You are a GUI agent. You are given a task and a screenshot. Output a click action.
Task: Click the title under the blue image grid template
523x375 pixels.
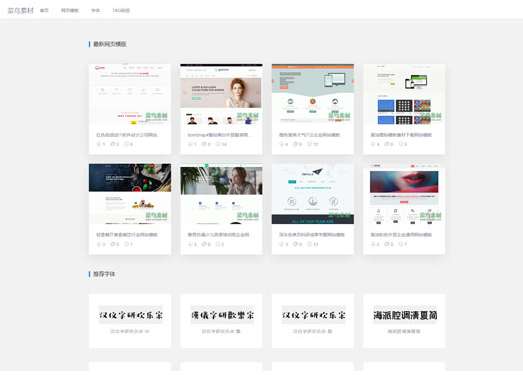[x=401, y=135]
